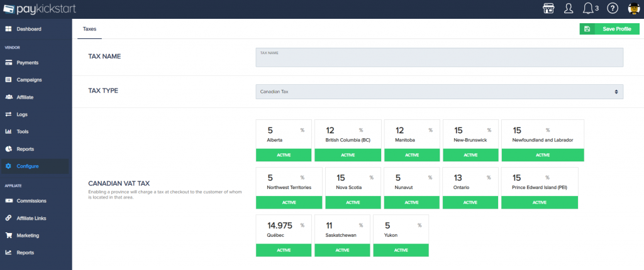Select the Taxes tab
The image size is (644, 270).
pos(89,29)
